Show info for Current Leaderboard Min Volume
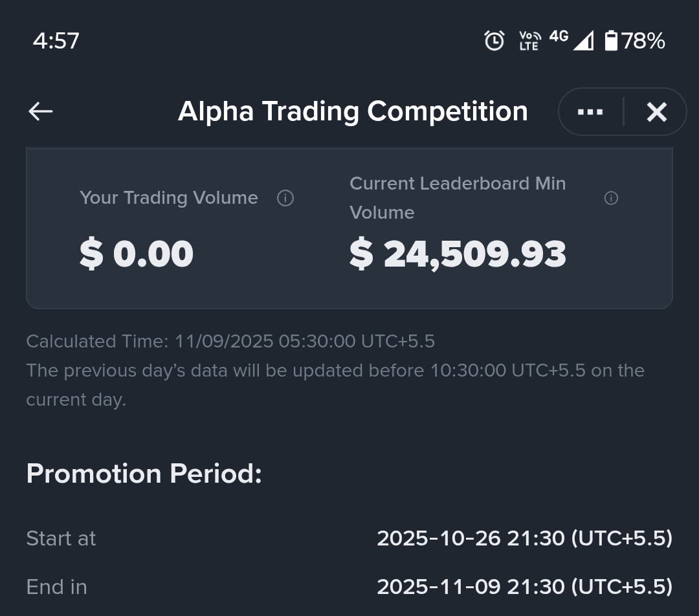699x616 pixels. tap(611, 198)
